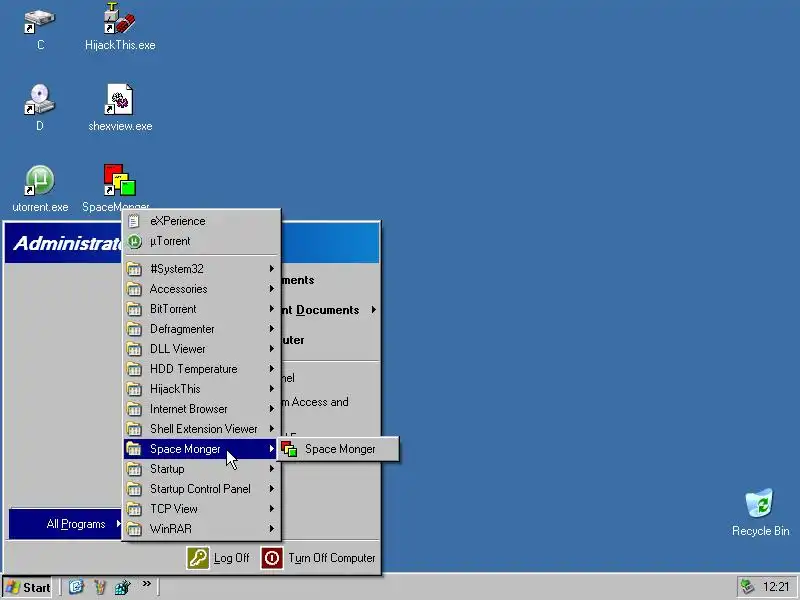Image resolution: width=800 pixels, height=600 pixels.
Task: Click the #System32 folder icon
Action: (134, 269)
